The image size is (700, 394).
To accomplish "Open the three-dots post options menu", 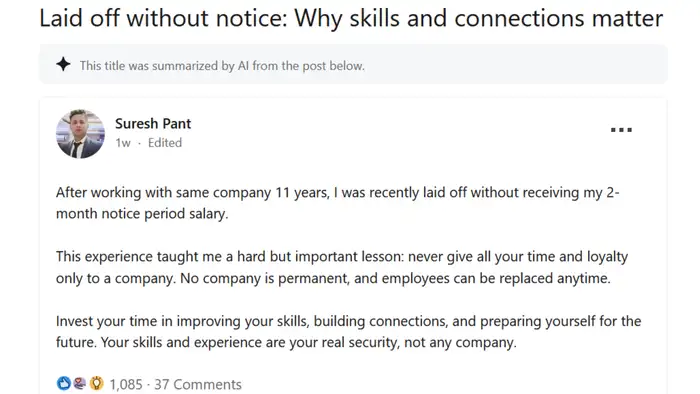I will (x=621, y=130).
